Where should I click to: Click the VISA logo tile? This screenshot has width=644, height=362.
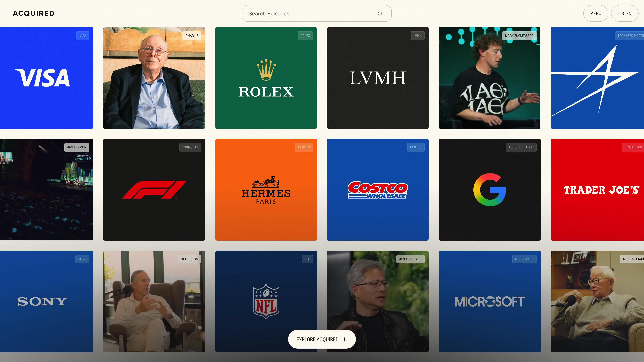pos(42,78)
